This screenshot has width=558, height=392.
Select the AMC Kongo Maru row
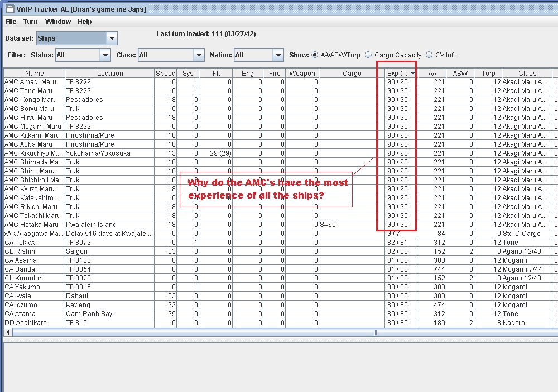click(281, 100)
